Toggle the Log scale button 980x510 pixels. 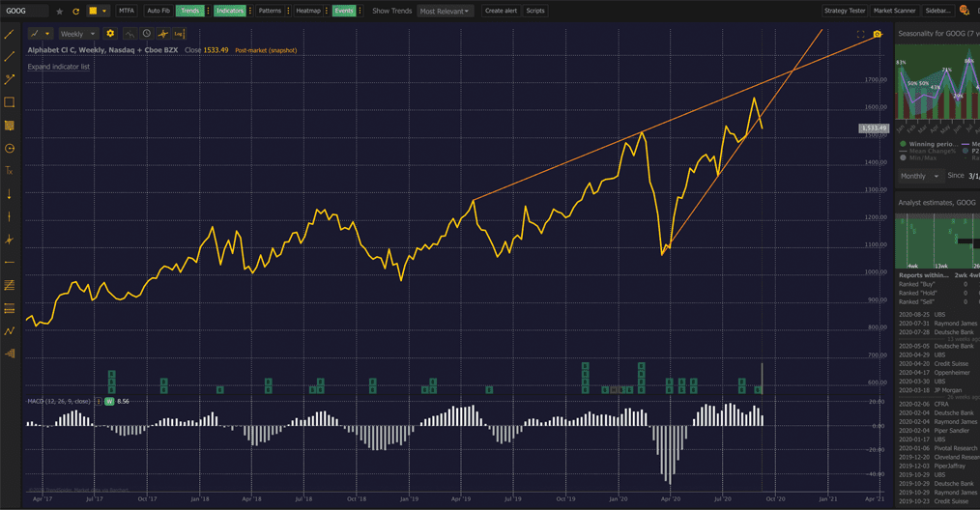(x=179, y=34)
